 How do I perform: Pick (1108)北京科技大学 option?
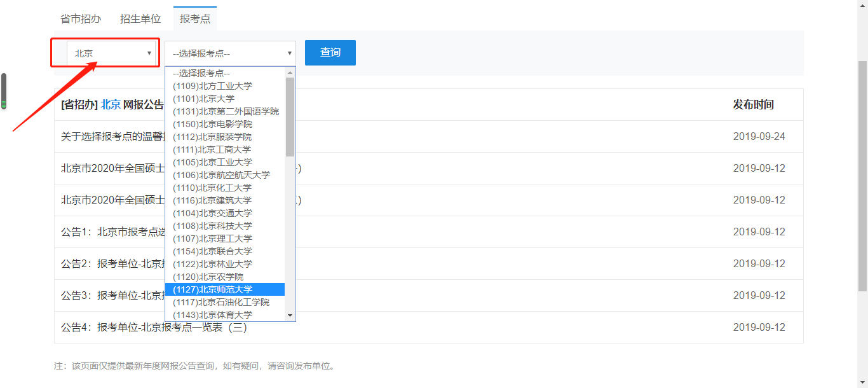click(x=225, y=226)
